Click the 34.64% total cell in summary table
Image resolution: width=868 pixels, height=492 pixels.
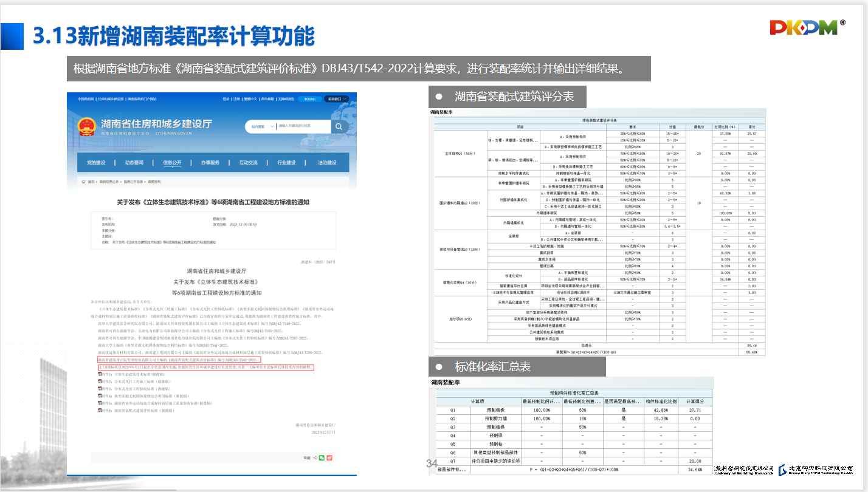pos(695,470)
